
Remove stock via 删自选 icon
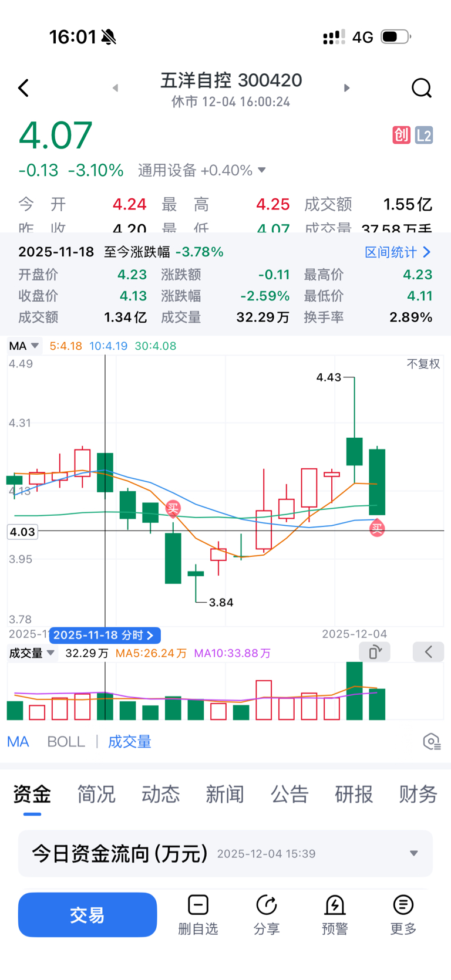pyautogui.click(x=198, y=914)
